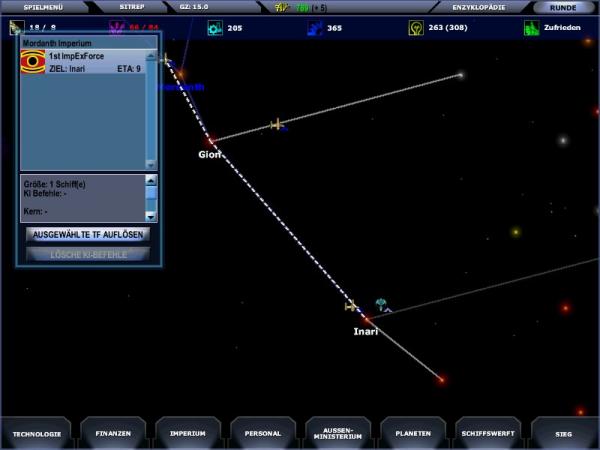The height and width of the screenshot is (450, 600).
Task: Click the Größe: 1 Schiff(e) text
Action: [x=54, y=184]
